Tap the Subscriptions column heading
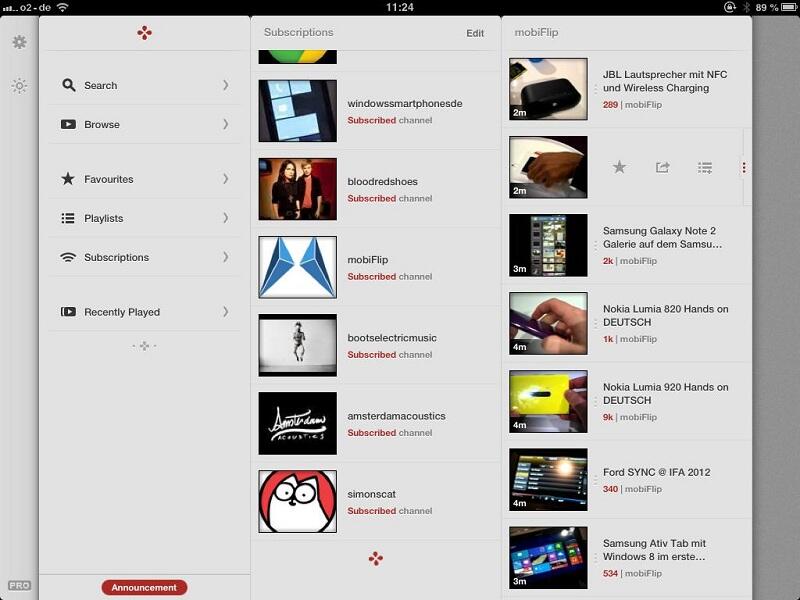The height and width of the screenshot is (600, 800). pos(298,32)
